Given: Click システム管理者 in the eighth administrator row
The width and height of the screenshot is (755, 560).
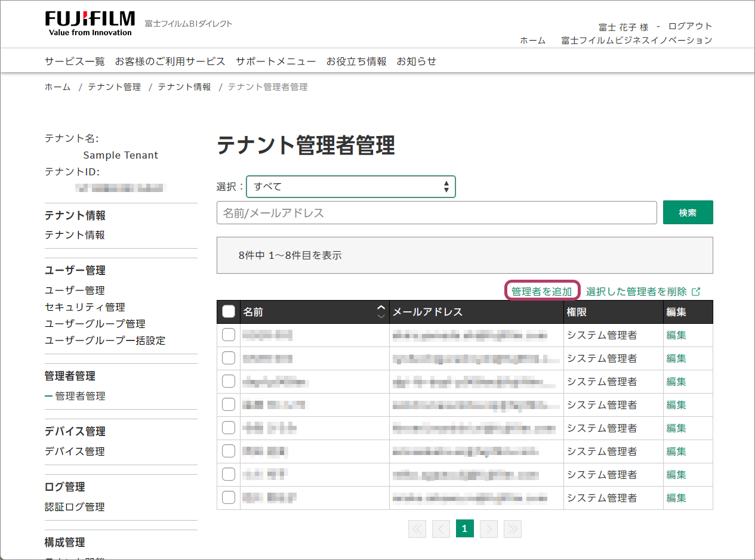Looking at the screenshot, I should pos(602,498).
